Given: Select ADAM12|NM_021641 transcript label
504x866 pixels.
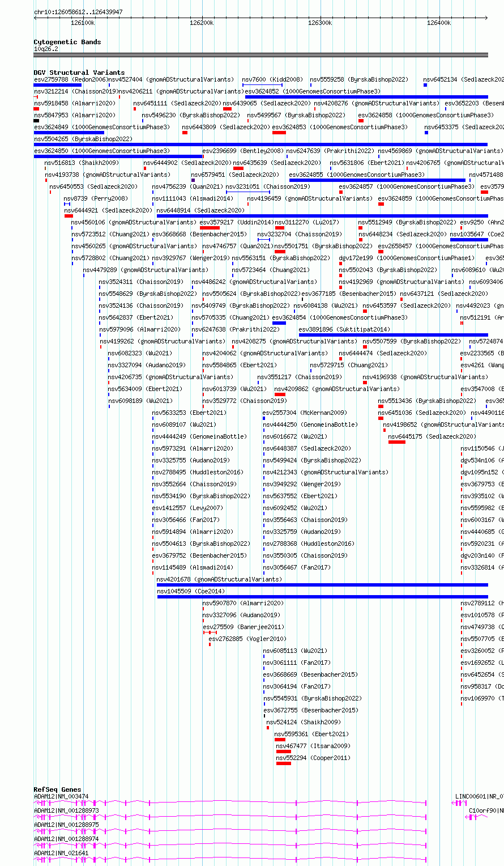Looking at the screenshot, I should point(61,853).
